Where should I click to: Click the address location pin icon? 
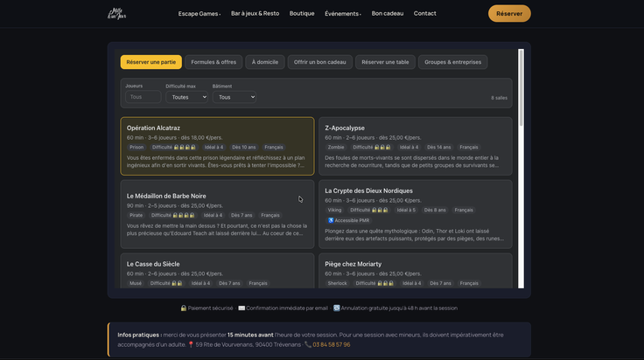point(191,344)
